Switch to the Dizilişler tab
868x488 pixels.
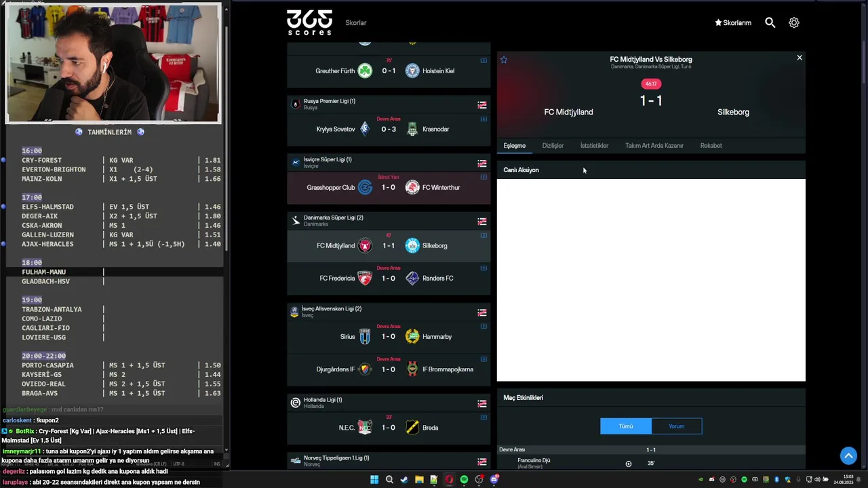tap(553, 146)
